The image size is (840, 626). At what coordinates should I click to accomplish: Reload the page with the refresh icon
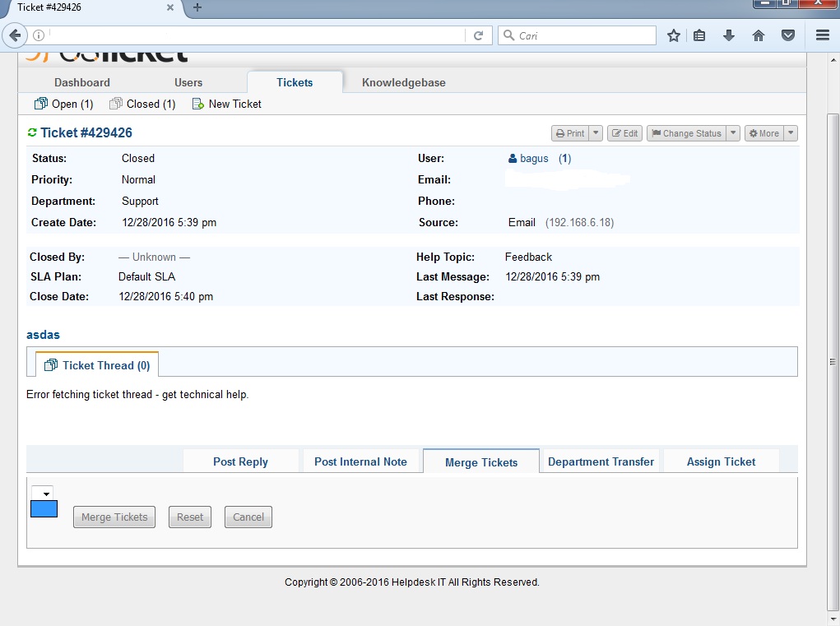478,35
